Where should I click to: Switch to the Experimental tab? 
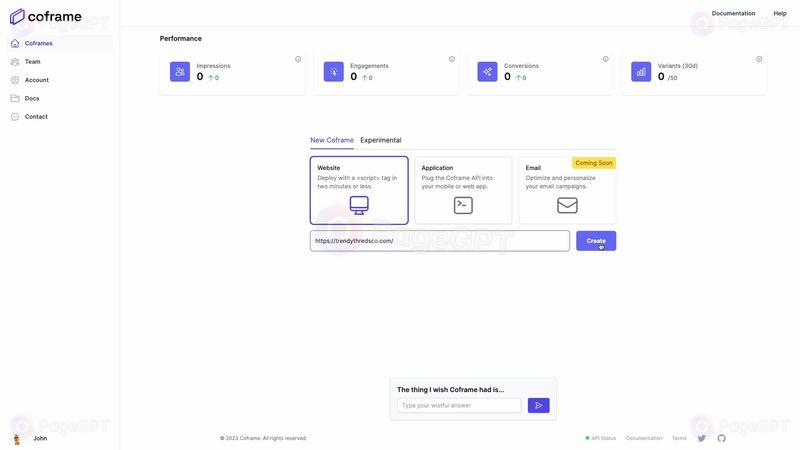(x=381, y=140)
